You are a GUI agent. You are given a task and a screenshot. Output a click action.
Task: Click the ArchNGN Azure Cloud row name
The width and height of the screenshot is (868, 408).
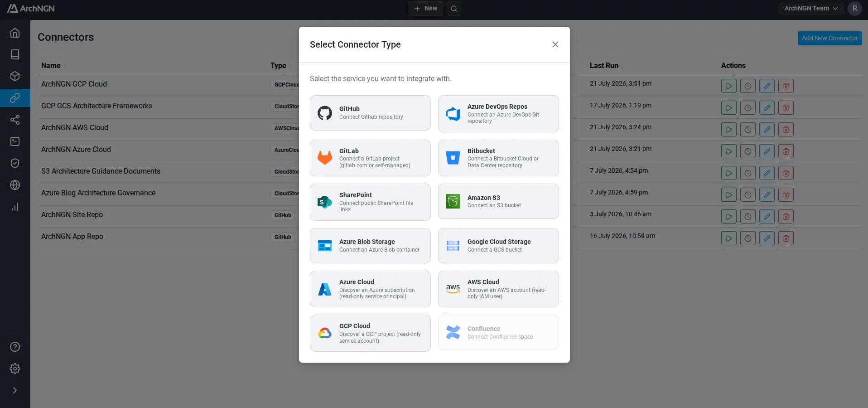click(x=76, y=150)
